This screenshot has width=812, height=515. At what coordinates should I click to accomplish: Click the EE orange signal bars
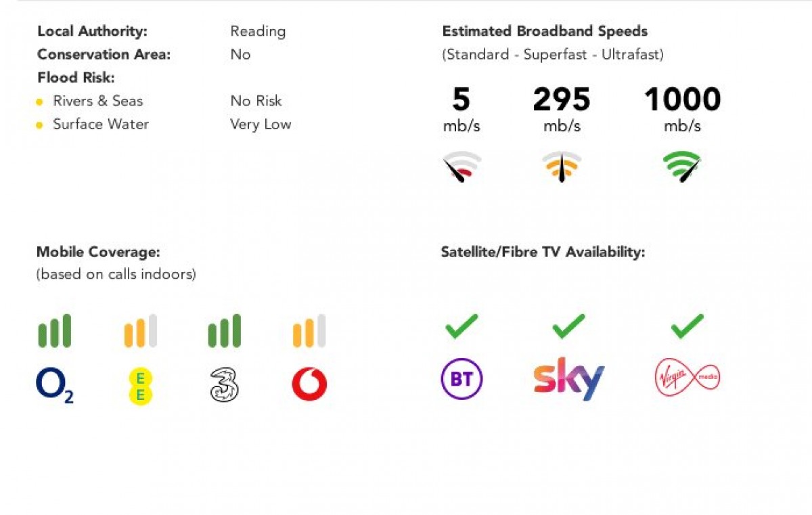pos(141,331)
